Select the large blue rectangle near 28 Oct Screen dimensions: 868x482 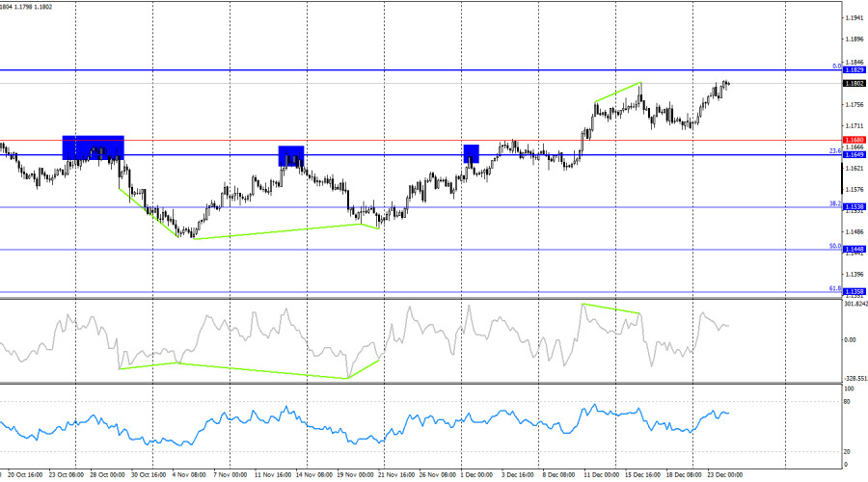[93, 147]
